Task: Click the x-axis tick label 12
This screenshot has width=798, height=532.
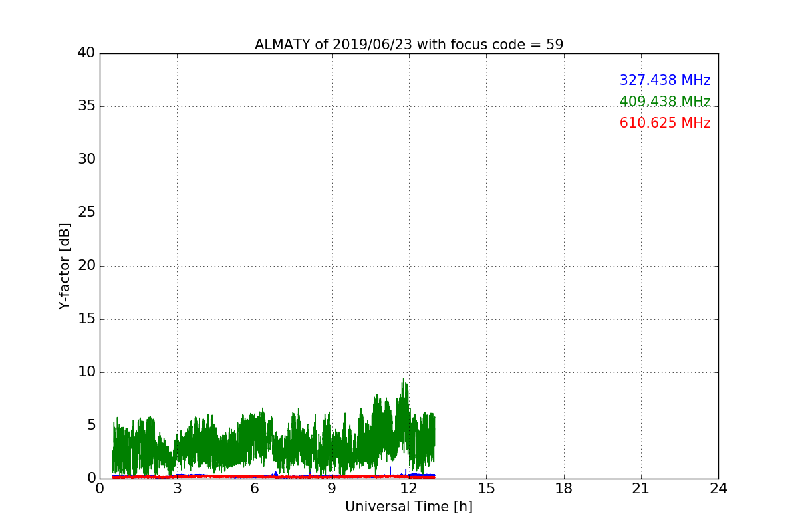Action: 409,489
